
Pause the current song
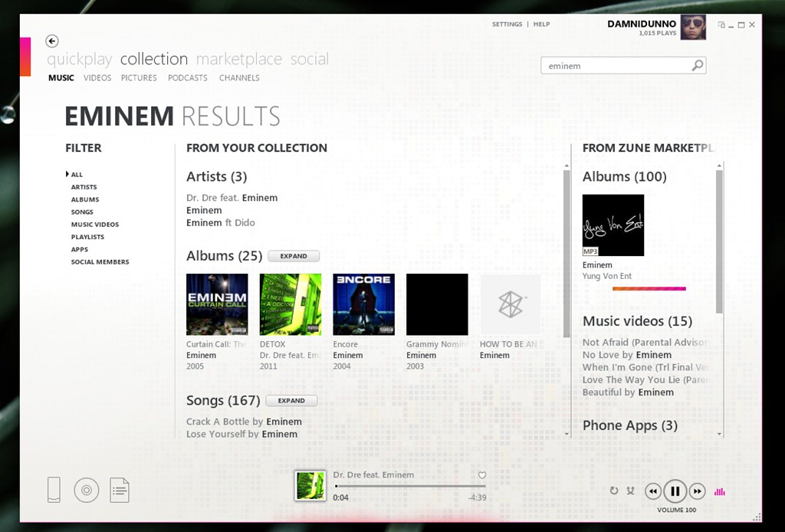click(x=675, y=491)
